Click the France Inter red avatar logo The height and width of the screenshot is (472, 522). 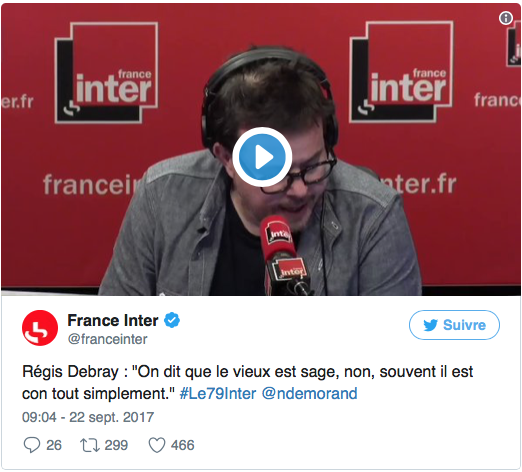(x=40, y=328)
